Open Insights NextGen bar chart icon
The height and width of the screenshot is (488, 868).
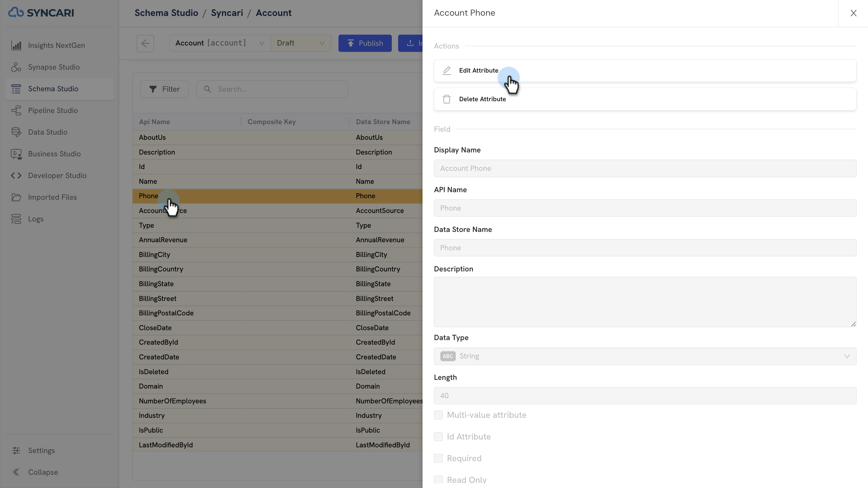pyautogui.click(x=16, y=45)
